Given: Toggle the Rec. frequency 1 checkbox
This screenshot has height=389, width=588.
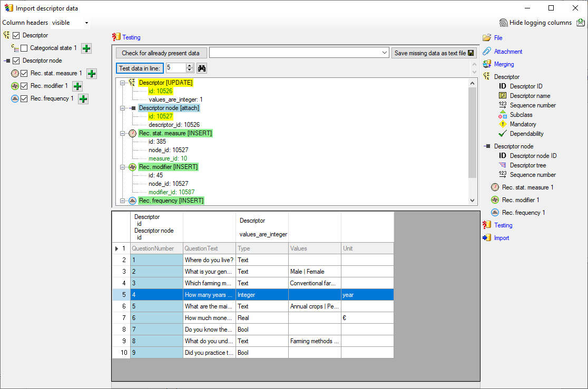Looking at the screenshot, I should pos(24,99).
